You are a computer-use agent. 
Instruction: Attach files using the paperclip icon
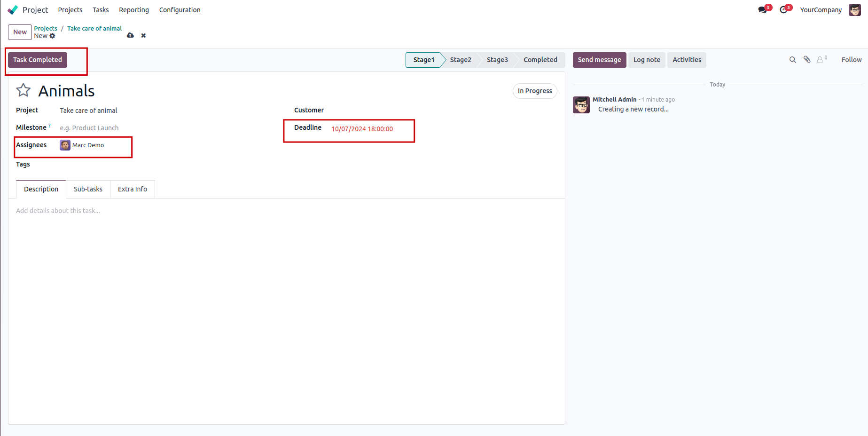(807, 60)
